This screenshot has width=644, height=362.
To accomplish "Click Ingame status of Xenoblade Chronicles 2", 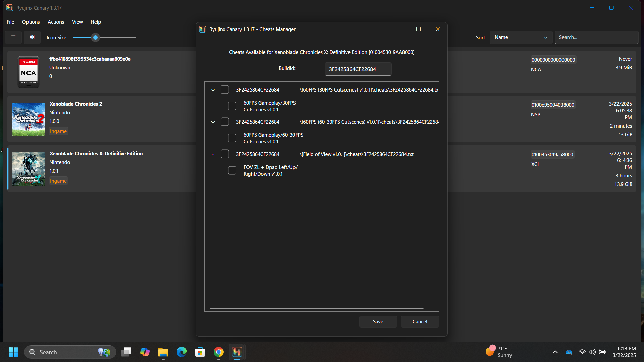I will [58, 131].
